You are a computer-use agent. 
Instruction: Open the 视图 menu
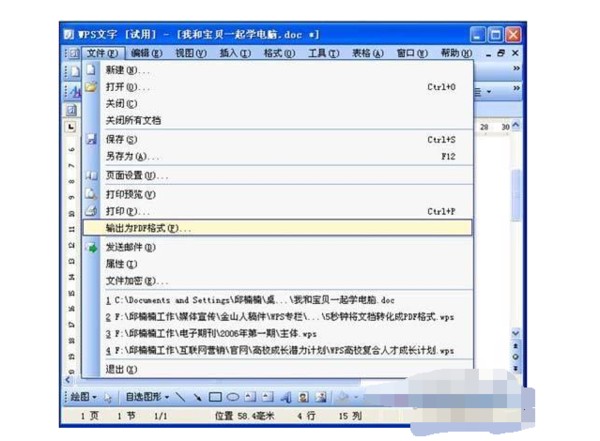(191, 53)
